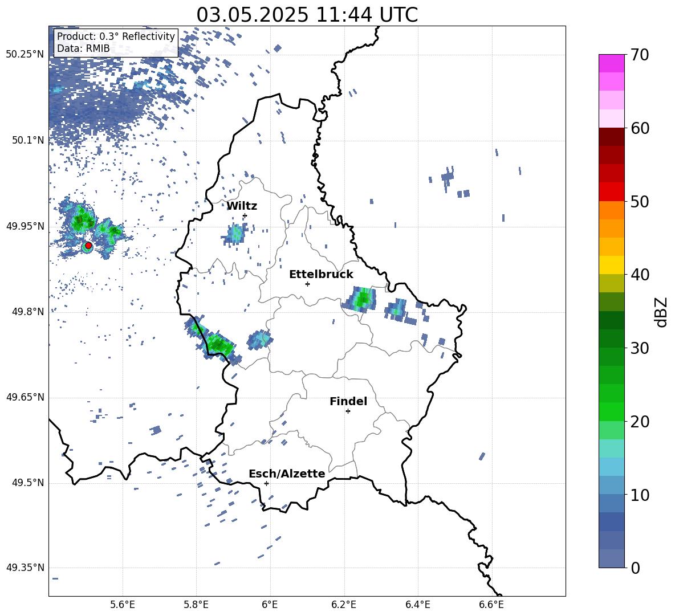Pick the bright green colorbar swatch at 20
Viewport: 675px width, 616px height.
point(611,411)
